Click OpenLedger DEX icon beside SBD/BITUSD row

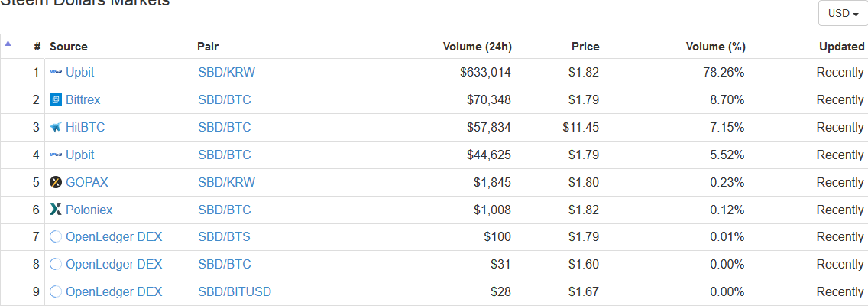pyautogui.click(x=55, y=292)
